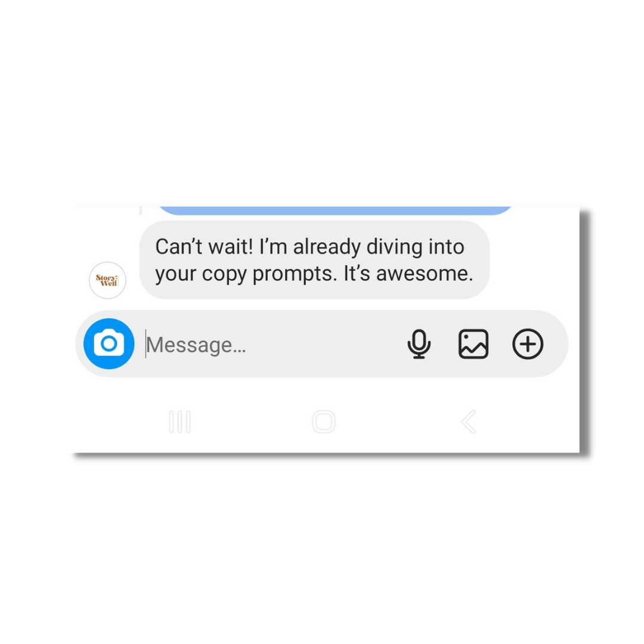This screenshot has height=644, width=644.
Task: Tap the Android recent apps button
Action: 180,422
